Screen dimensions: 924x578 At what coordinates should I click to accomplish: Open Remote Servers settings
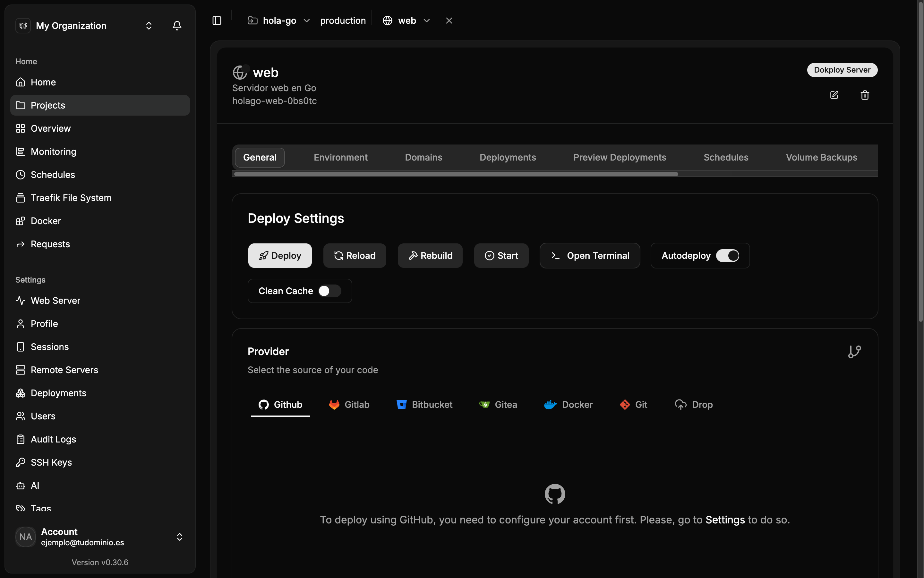100,370
